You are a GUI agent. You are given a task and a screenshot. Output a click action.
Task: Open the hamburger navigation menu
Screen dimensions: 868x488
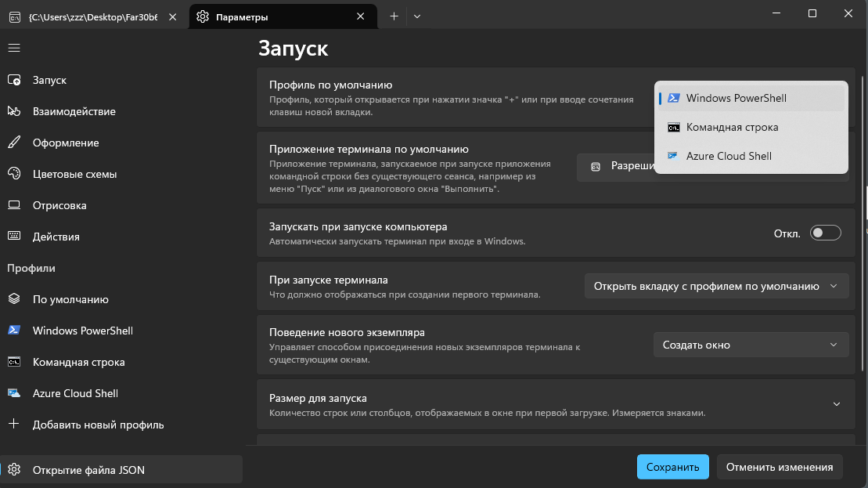(x=14, y=49)
